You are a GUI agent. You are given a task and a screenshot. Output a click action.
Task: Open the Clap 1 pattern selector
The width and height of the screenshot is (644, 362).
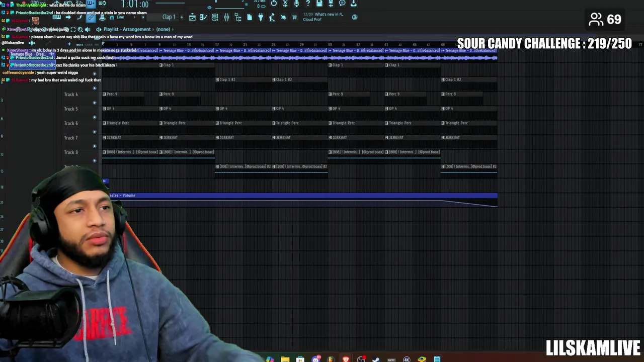point(169,17)
